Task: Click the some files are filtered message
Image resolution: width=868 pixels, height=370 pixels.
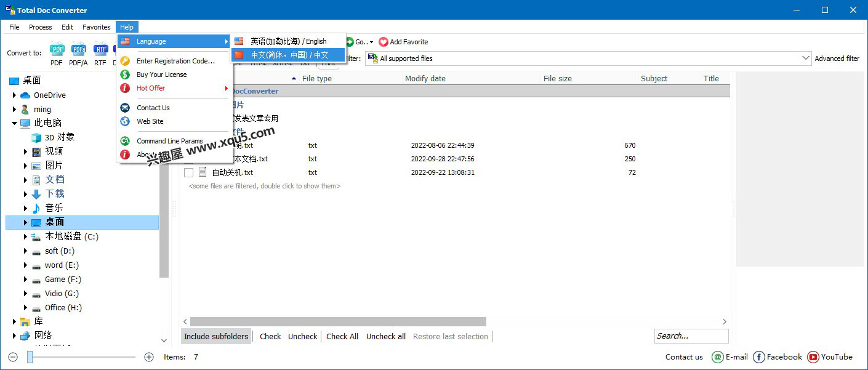Action: (x=265, y=186)
